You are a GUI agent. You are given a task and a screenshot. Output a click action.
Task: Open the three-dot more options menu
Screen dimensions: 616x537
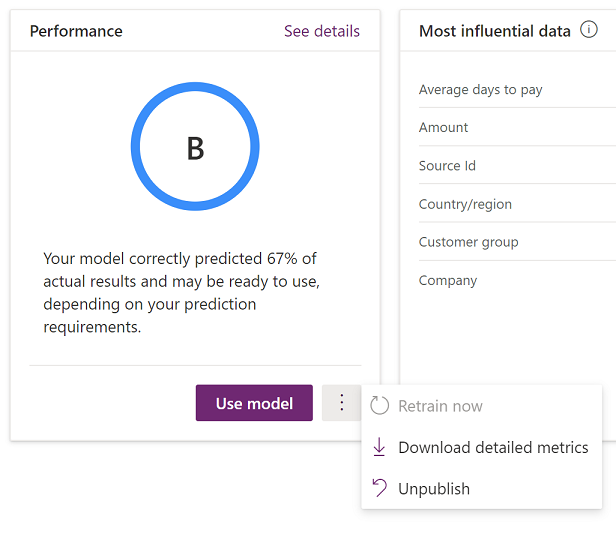pos(341,403)
